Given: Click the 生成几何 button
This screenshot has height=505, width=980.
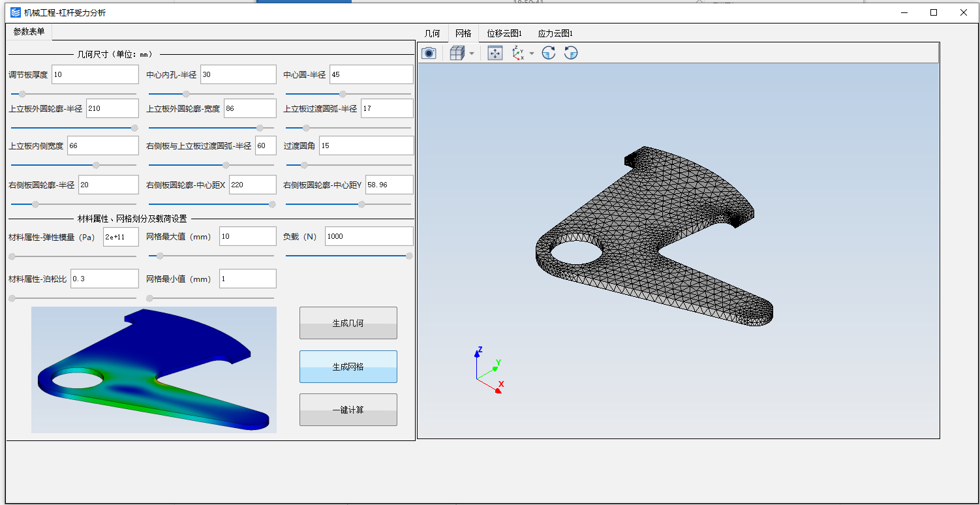Looking at the screenshot, I should (x=348, y=323).
